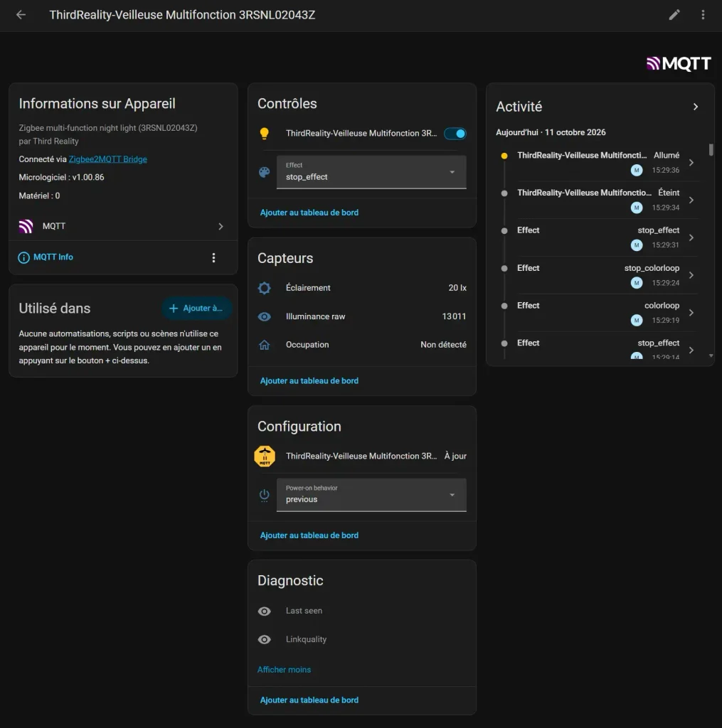722x728 pixels.
Task: Open MQTT Info three-dot options menu
Action: 213,257
